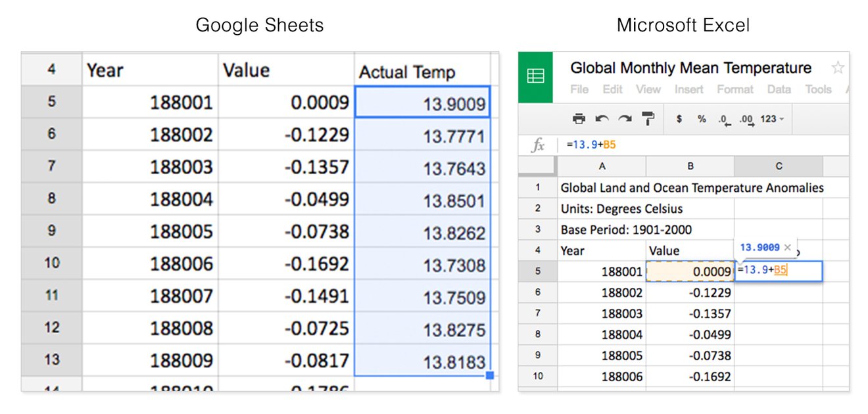Select the Actual Temp header cell
The image size is (868, 414).
tap(422, 71)
